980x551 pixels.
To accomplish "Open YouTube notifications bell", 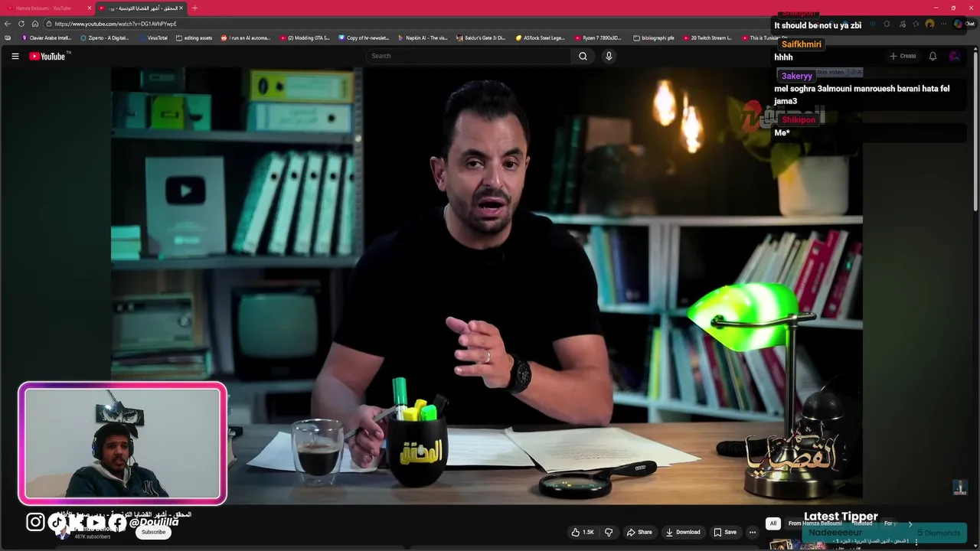I will point(933,56).
